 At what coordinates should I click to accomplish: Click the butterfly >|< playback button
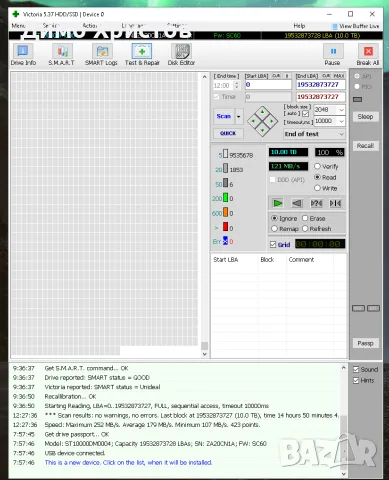335,203
